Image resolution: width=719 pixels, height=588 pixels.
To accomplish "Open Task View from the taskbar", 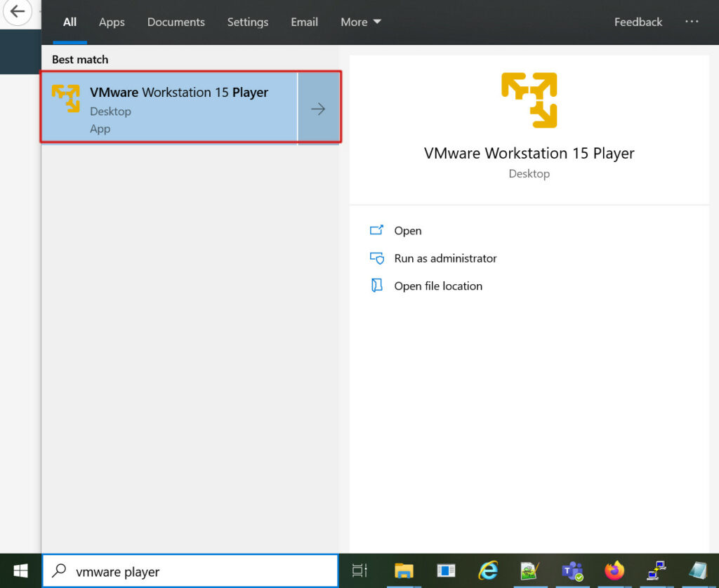I will [359, 571].
